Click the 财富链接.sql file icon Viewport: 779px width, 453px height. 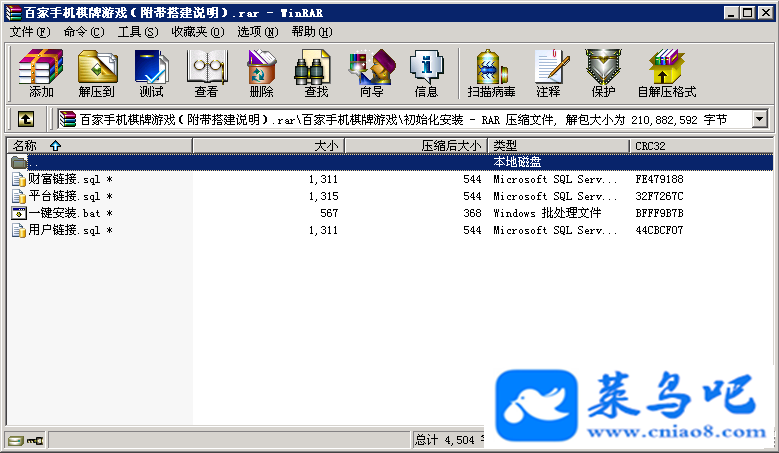[x=19, y=179]
